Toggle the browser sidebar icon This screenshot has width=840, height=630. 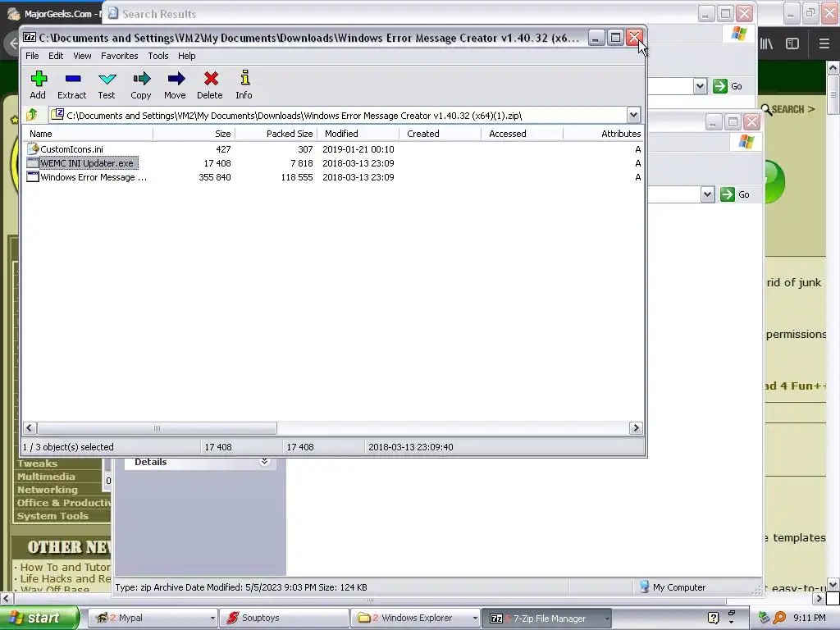tap(792, 44)
